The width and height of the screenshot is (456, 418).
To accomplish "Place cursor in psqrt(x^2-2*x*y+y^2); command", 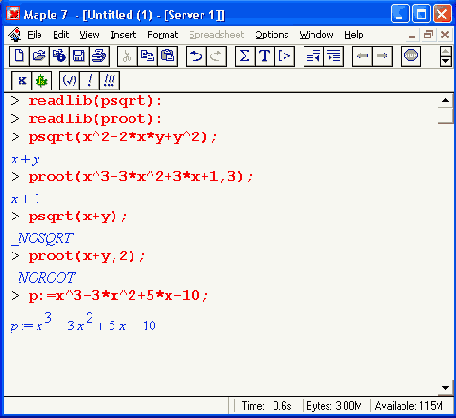I will coord(123,137).
